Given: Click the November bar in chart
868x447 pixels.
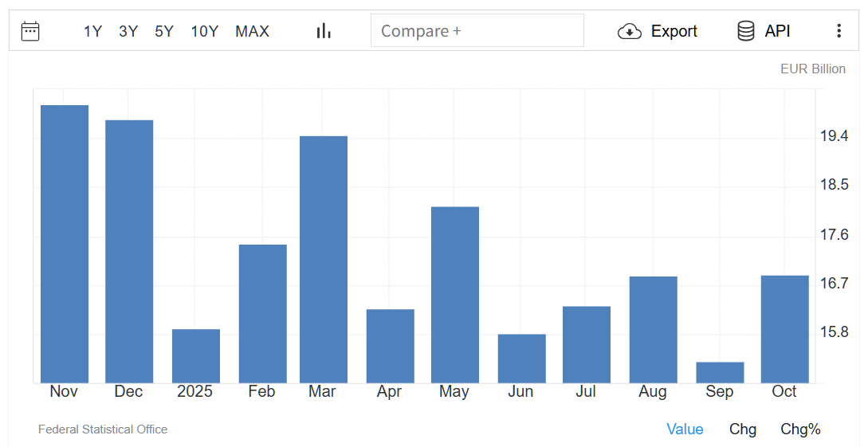Looking at the screenshot, I should click(65, 243).
